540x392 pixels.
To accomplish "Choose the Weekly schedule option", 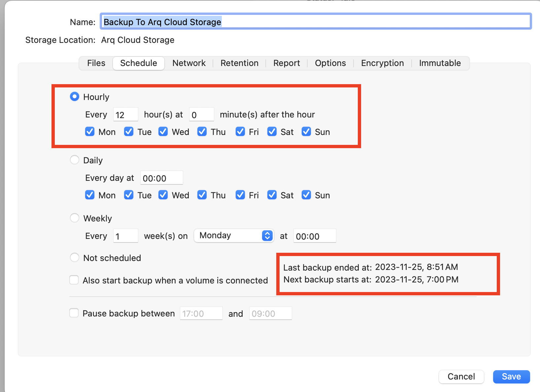I will [75, 218].
